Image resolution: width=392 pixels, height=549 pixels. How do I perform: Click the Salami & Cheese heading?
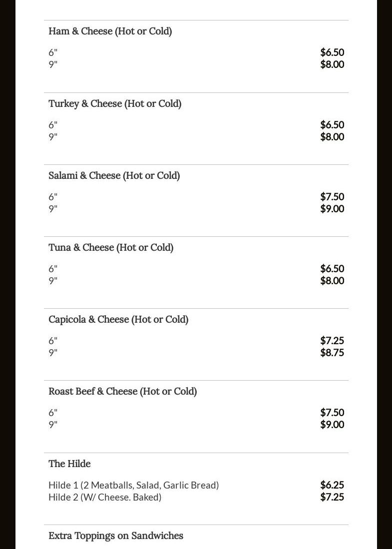pyautogui.click(x=114, y=175)
